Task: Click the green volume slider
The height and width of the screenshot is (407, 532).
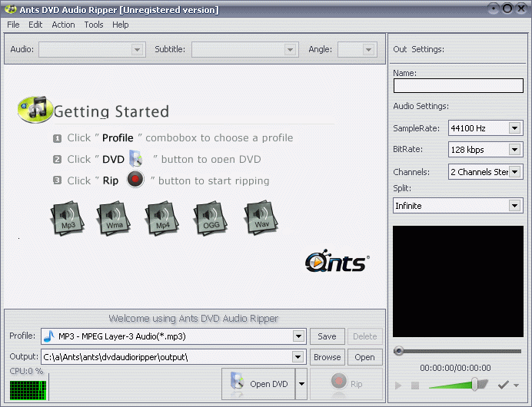Action: coord(458,384)
